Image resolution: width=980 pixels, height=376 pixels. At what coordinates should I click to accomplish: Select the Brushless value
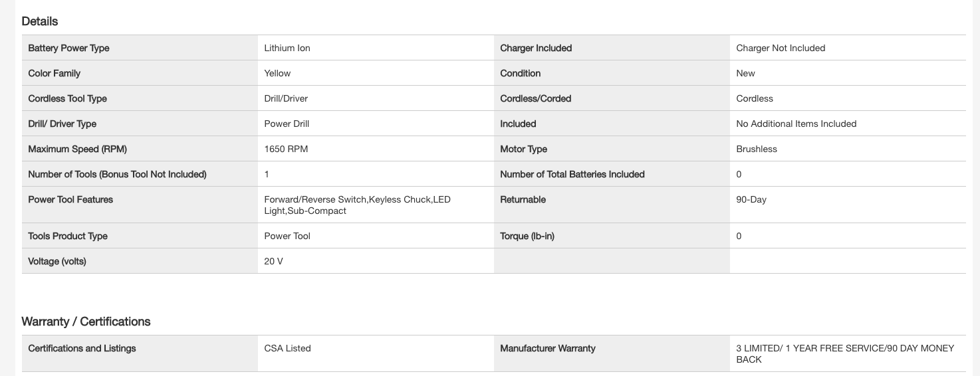click(x=757, y=149)
